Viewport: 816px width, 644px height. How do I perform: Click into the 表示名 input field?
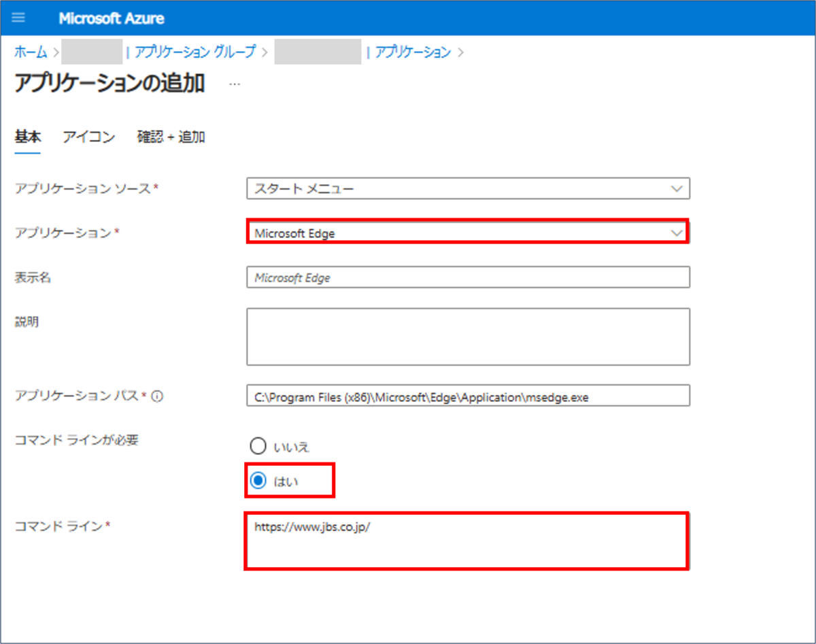(x=468, y=277)
